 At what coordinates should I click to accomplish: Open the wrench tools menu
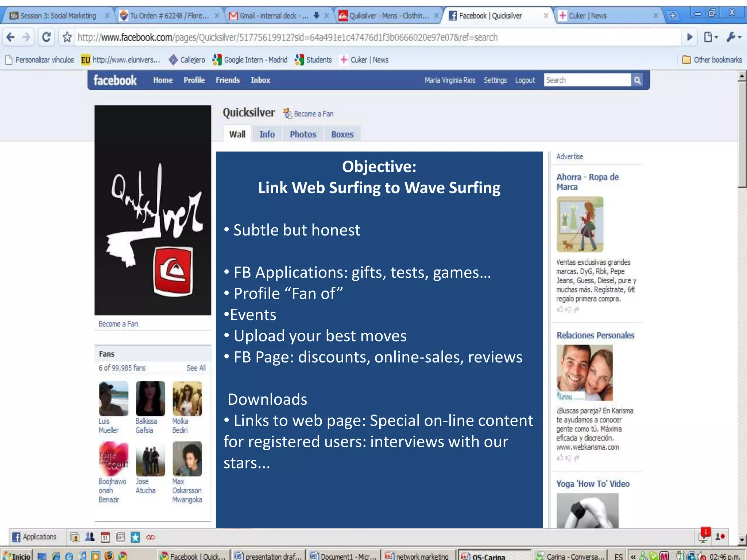pos(734,37)
